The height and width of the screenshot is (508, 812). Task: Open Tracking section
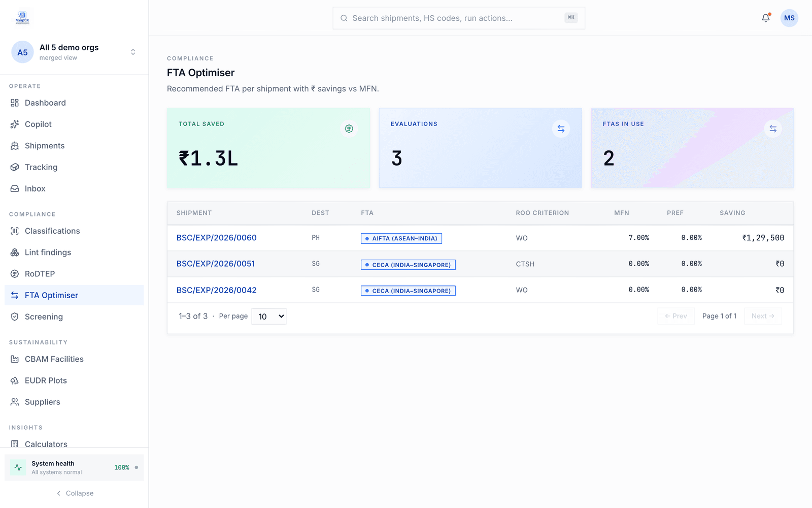coord(74,167)
